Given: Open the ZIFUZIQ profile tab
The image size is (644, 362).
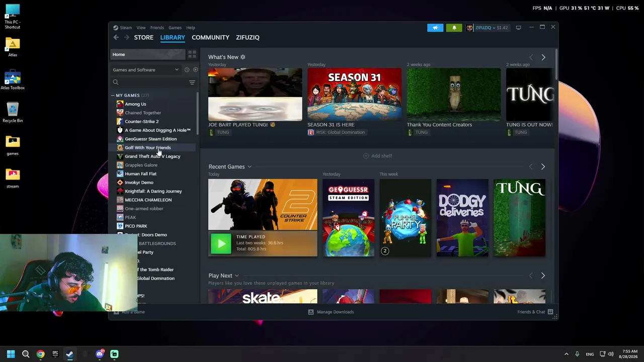Looking at the screenshot, I should click(x=248, y=37).
